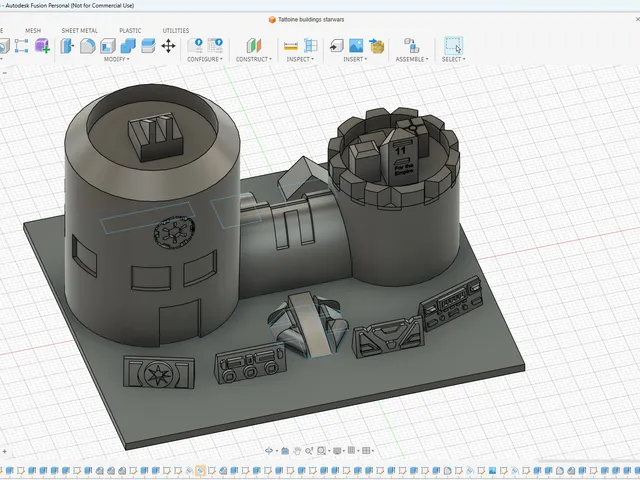This screenshot has height=480, width=640.
Task: Expand the MODIFY dropdown
Action: [116, 59]
